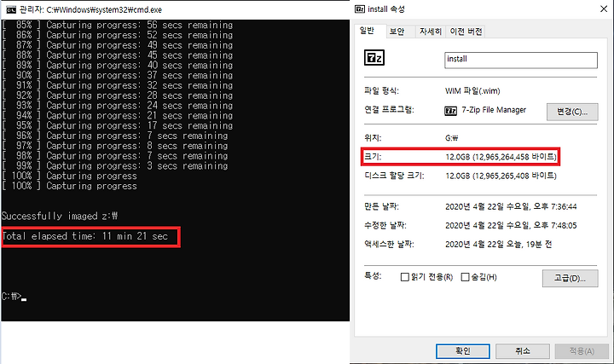The height and width of the screenshot is (364, 614).
Task: Toggle the 숨김(H) hidden checkbox
Action: point(466,277)
